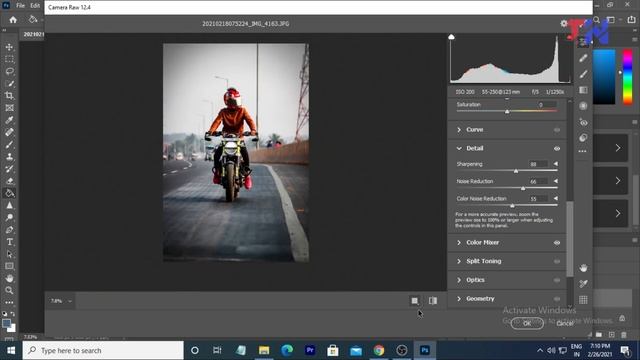
Task: Select the Healing Brush tool
Action: [9, 132]
